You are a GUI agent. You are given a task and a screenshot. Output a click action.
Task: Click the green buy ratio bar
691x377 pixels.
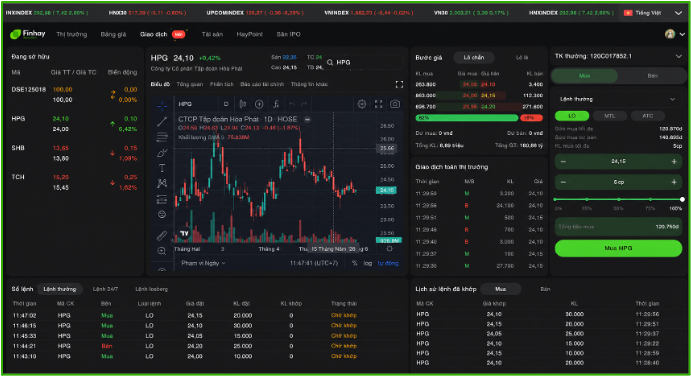coord(466,118)
